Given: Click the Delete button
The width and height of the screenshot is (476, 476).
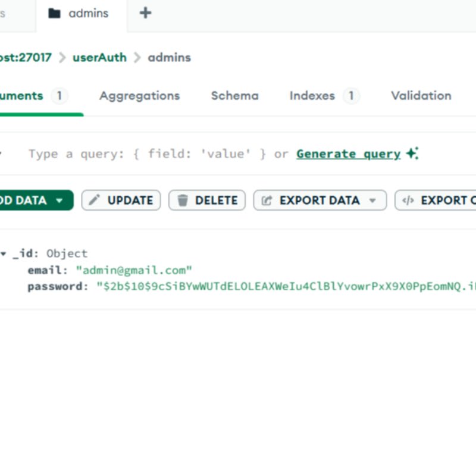Looking at the screenshot, I should click(x=207, y=201).
